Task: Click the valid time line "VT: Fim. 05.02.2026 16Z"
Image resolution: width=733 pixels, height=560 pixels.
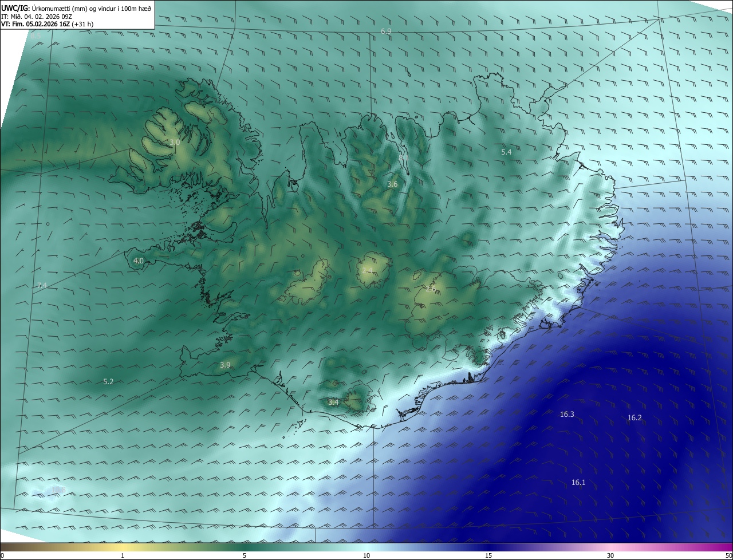Action: (x=36, y=24)
